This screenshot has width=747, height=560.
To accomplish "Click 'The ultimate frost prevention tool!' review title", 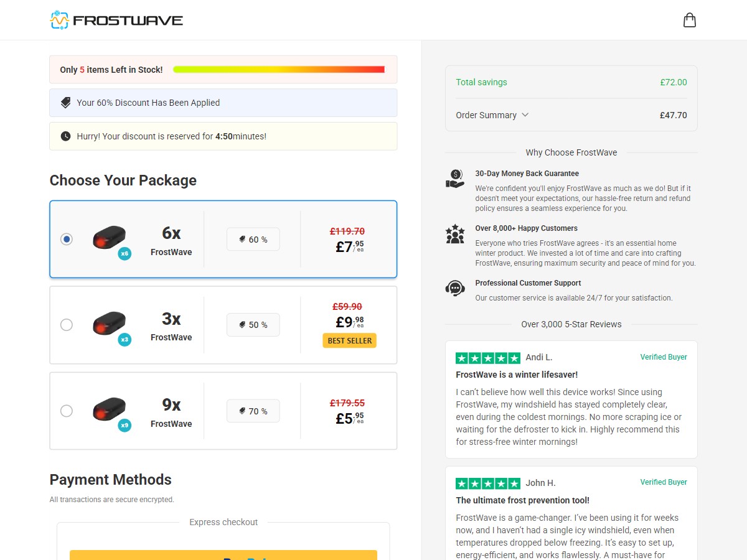I will coord(523,500).
